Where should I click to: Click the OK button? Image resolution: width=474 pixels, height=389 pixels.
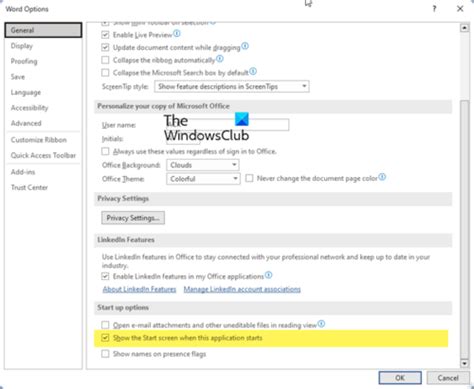tap(400, 378)
